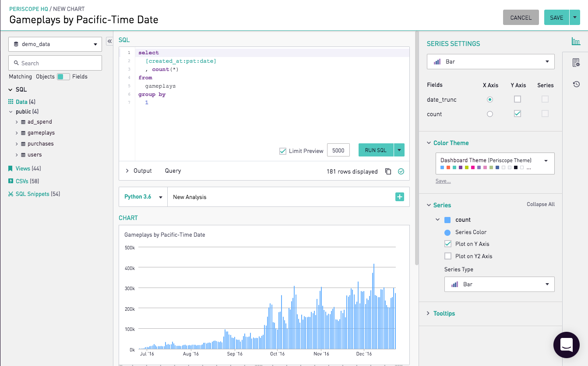Click the CSVs file icon

11,181
